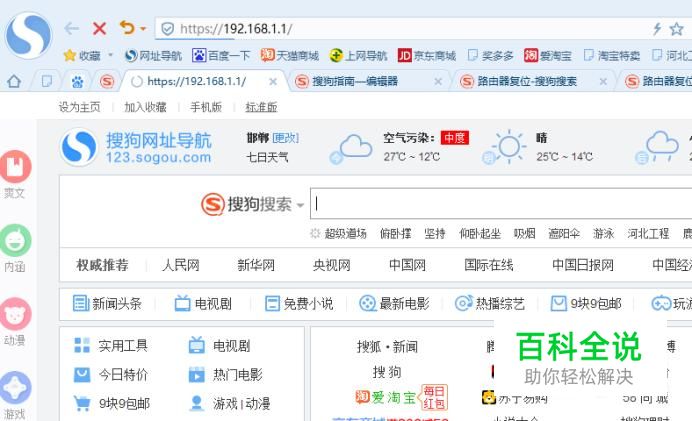692x421 pixels.
Task: Open the 百度一下 bookmark
Action: [221, 56]
